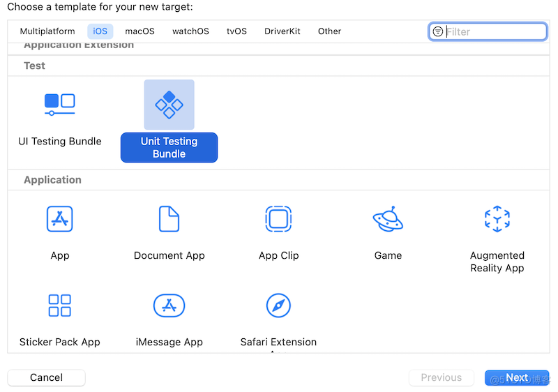
Task: Select the Augmented Reality App icon
Action: (497, 219)
